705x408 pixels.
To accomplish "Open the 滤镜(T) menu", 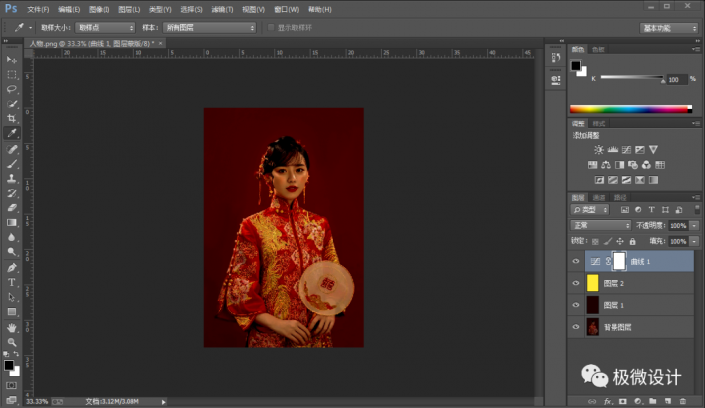I will 222,9.
